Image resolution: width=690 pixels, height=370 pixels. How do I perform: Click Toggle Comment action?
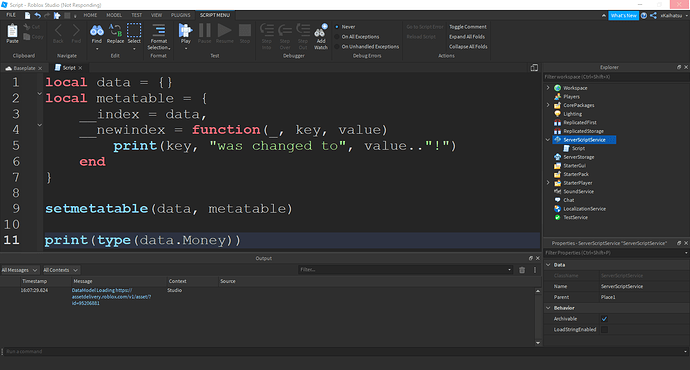[x=468, y=27]
